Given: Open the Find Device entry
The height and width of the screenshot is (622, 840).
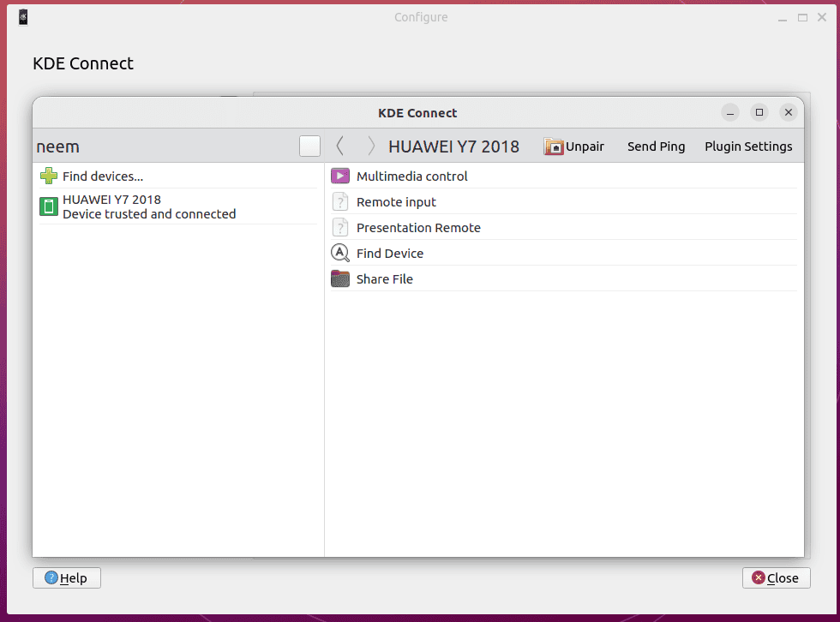Looking at the screenshot, I should 564,253.
